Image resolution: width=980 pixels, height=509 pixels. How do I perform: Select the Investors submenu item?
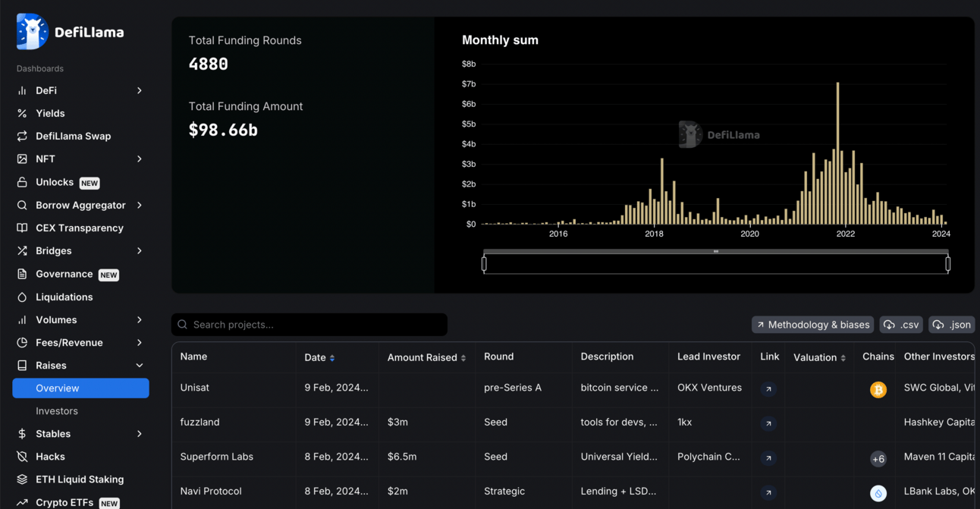(x=57, y=411)
